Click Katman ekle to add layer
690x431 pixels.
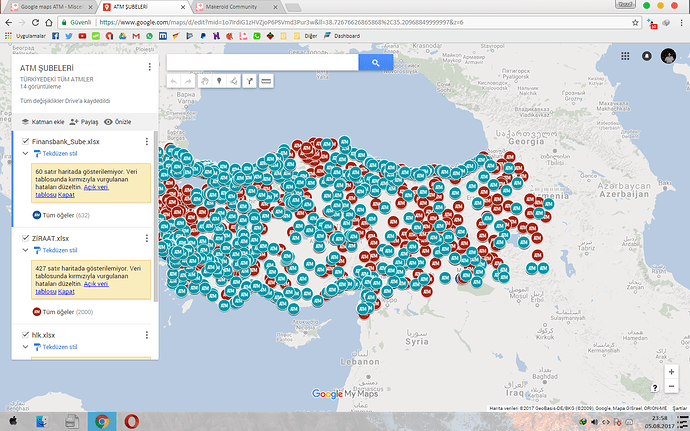point(43,122)
